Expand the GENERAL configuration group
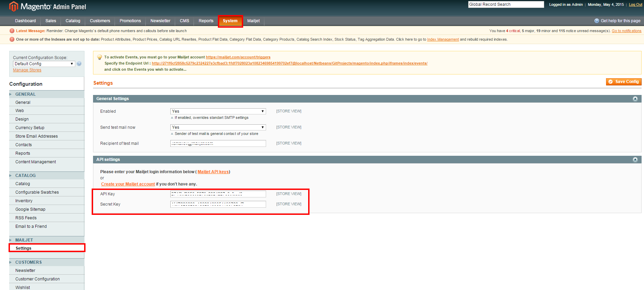 point(47,94)
